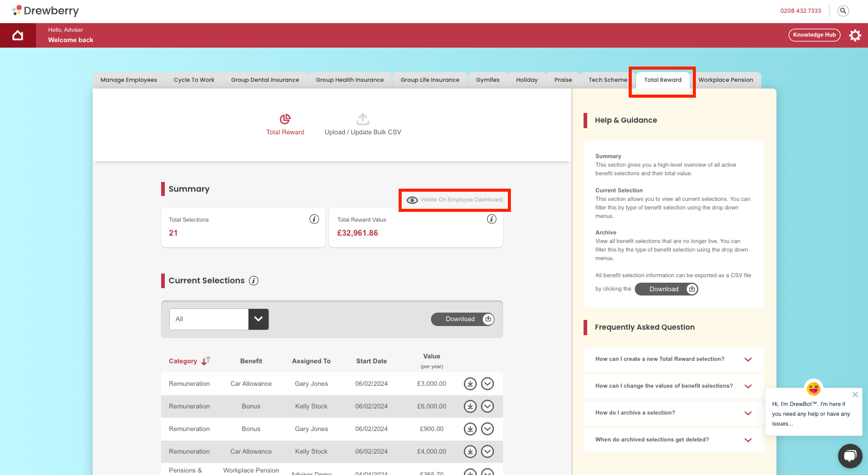
Task: Sort the table by the Start Date column header
Action: pyautogui.click(x=371, y=361)
